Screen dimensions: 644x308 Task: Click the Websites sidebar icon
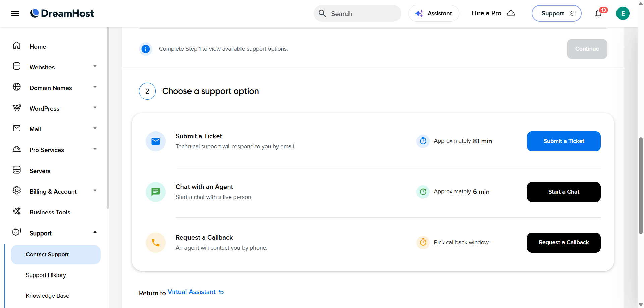tap(17, 66)
